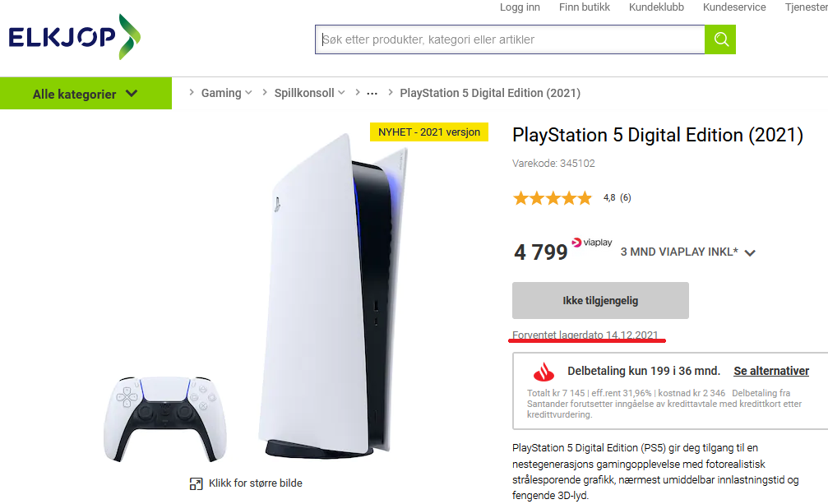Click the Se alternativer link
Viewport: 828px width, 504px height.
tap(771, 371)
